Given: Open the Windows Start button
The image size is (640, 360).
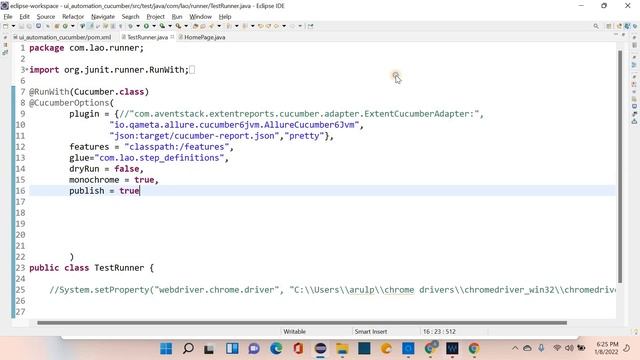Looking at the screenshot, I should tap(166, 349).
